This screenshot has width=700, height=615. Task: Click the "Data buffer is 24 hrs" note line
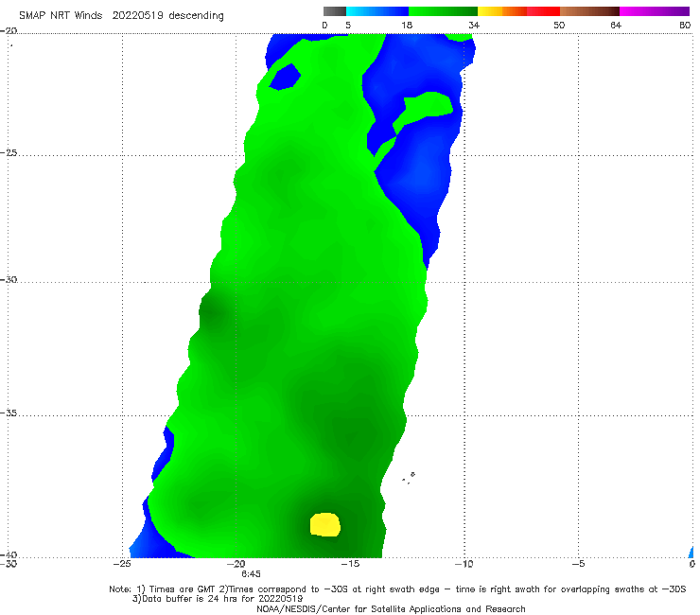pyautogui.click(x=218, y=599)
